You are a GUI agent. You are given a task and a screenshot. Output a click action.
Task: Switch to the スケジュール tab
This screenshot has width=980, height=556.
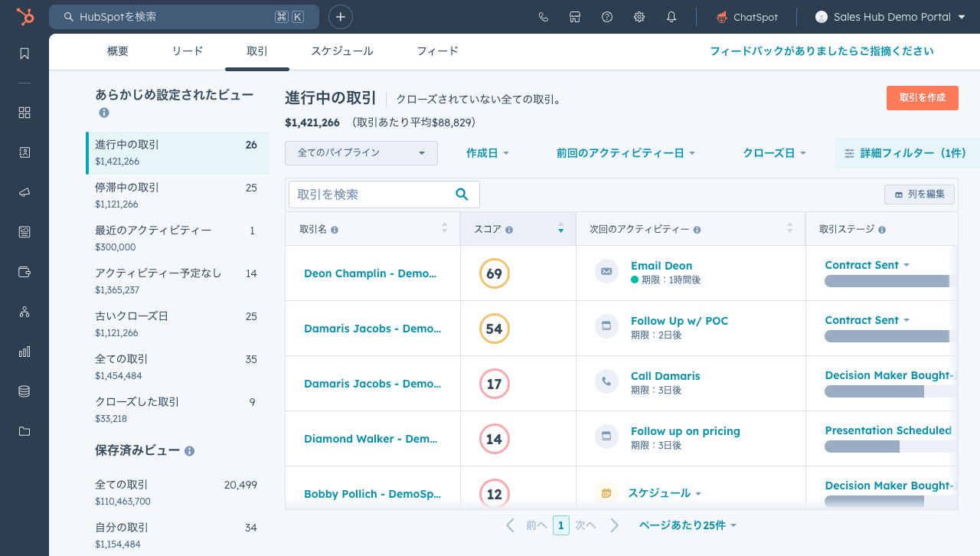(x=342, y=51)
